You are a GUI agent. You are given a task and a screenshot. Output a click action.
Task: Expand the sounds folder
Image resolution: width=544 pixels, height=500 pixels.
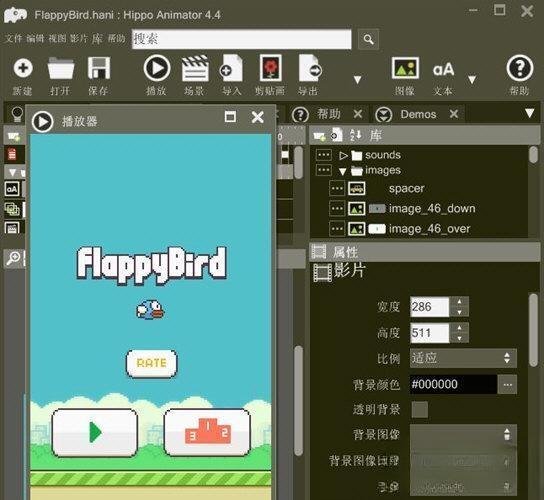point(343,155)
